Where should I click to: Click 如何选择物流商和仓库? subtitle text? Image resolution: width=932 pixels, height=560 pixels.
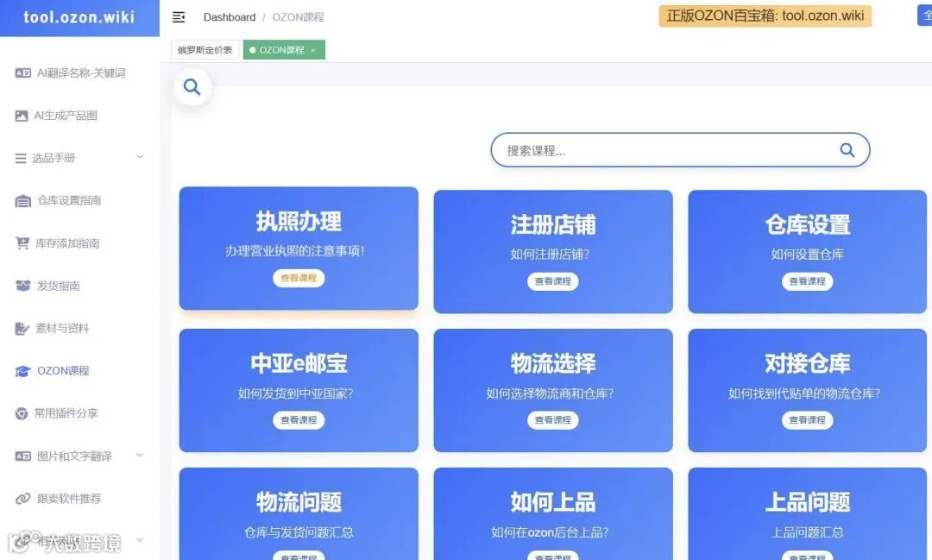pos(550,393)
